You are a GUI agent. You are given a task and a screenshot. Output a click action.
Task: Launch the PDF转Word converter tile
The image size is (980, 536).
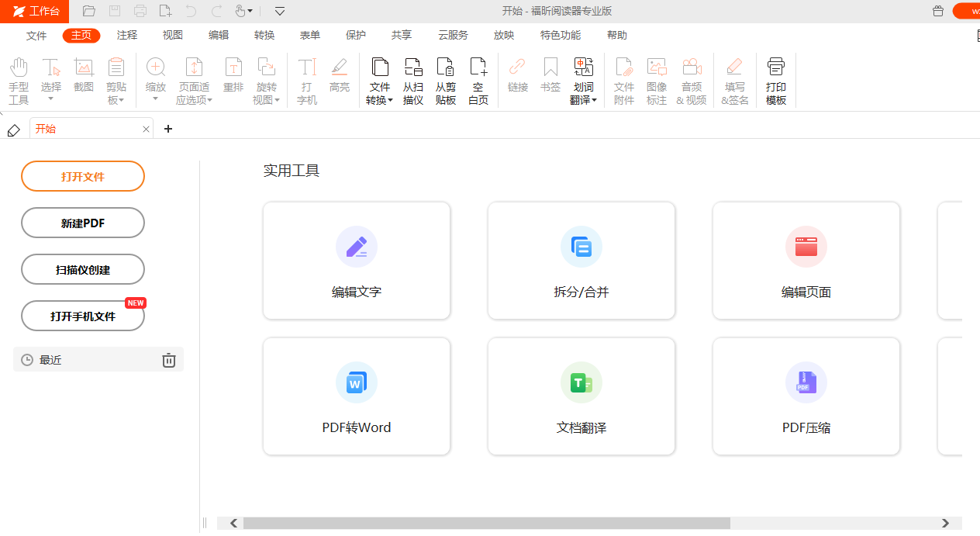pos(357,396)
